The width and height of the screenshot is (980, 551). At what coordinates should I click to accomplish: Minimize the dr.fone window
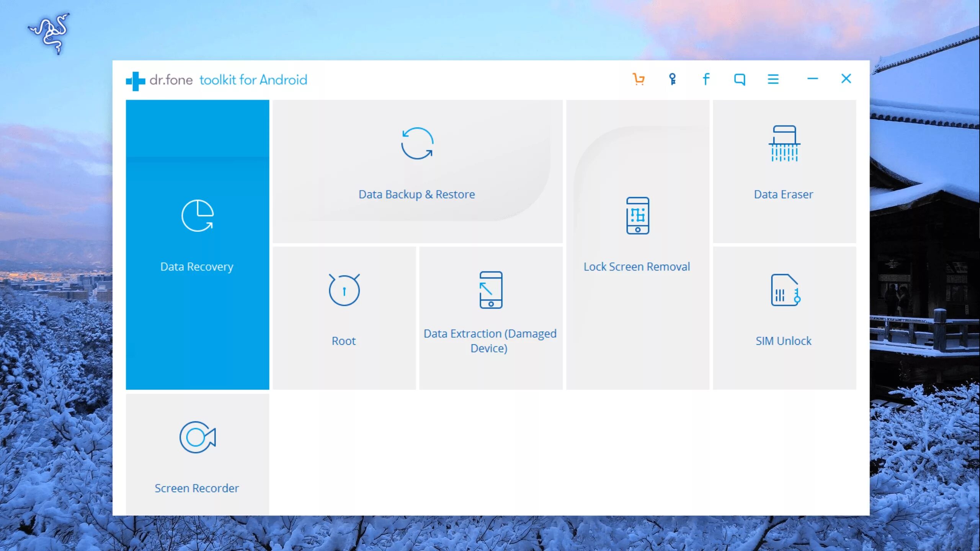(812, 79)
